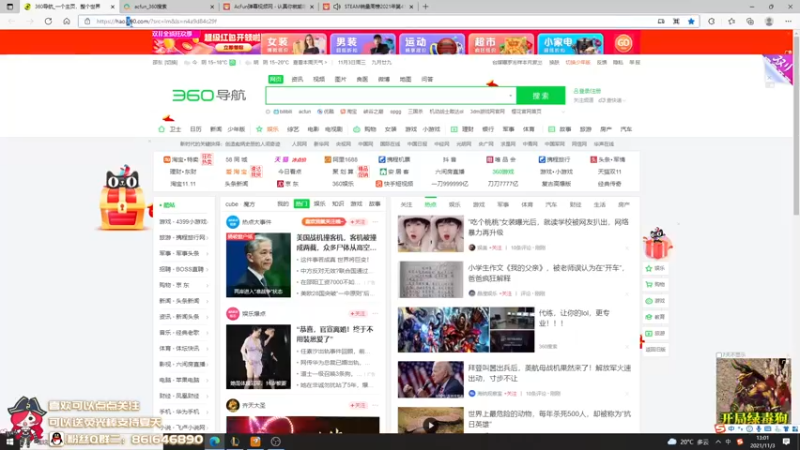Viewport: 800px width, 450px height.
Task: Open Windows Start menu
Action: [9, 442]
